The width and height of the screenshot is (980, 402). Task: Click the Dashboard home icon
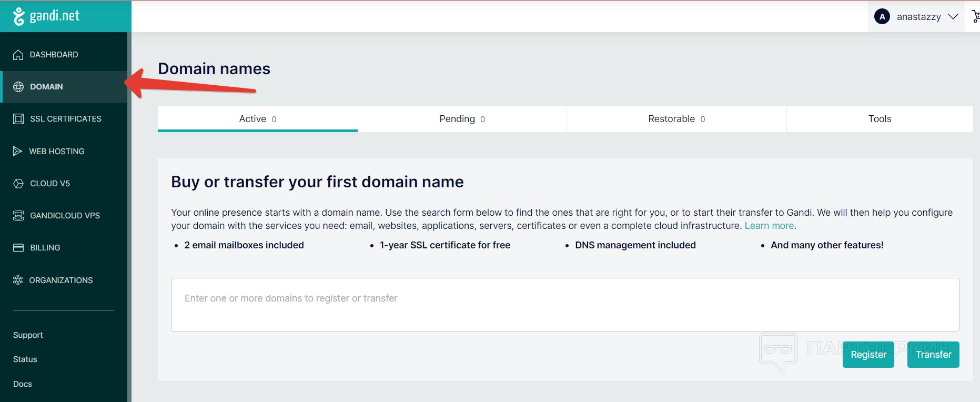click(x=18, y=55)
